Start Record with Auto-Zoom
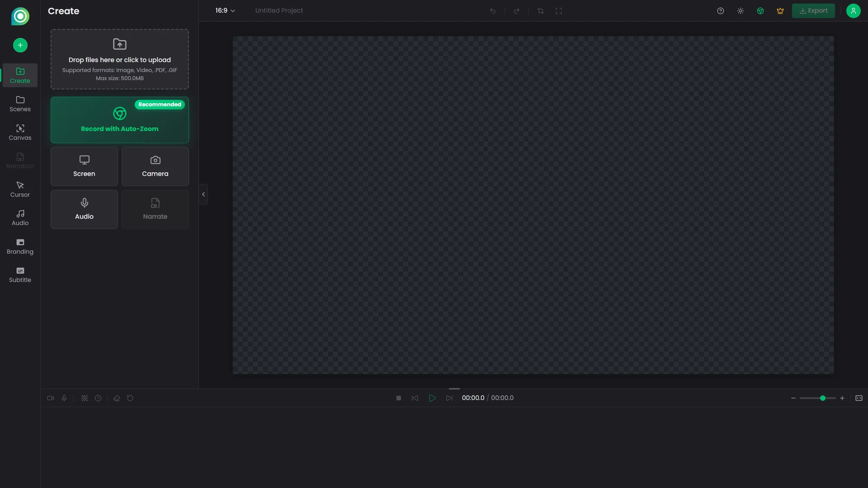The height and width of the screenshot is (488, 868). [x=120, y=120]
